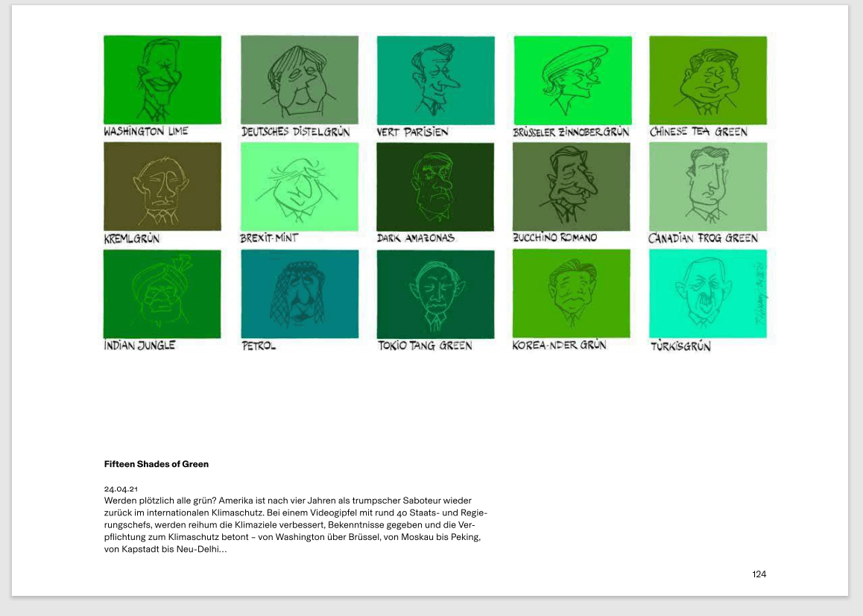Screen dimensions: 863x616
Task: Select the Canadian Frog Green tile
Action: 707,186
